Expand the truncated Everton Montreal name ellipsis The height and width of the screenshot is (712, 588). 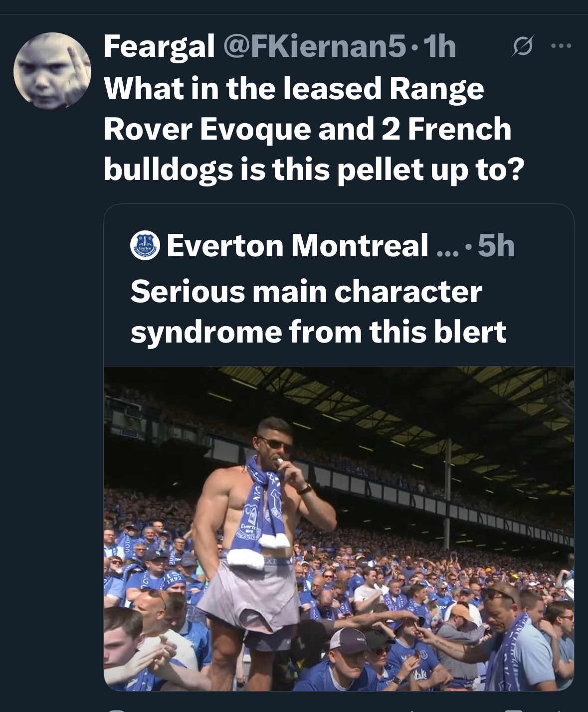pyautogui.click(x=447, y=248)
